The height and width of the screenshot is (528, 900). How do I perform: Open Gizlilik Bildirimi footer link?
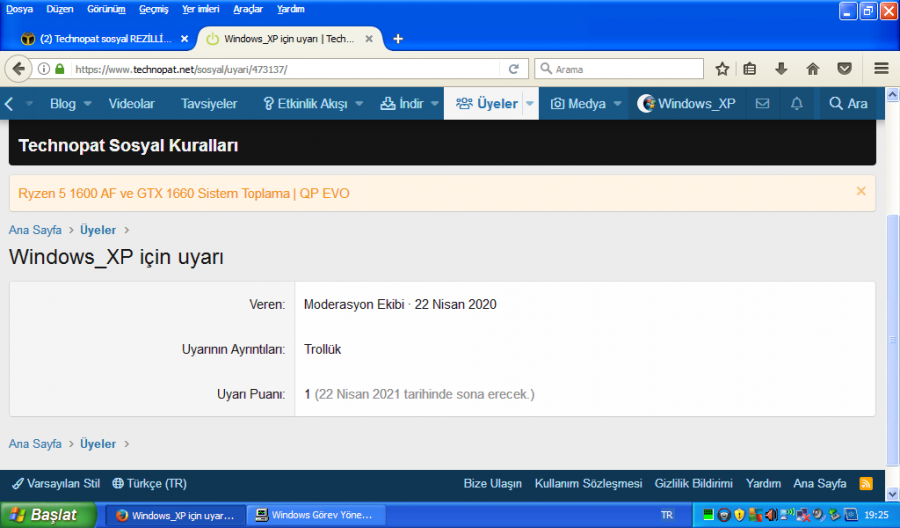click(x=693, y=484)
